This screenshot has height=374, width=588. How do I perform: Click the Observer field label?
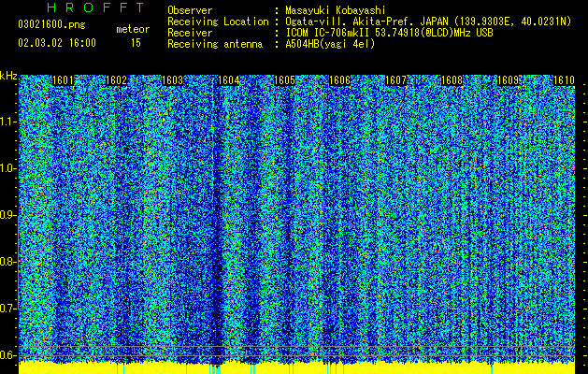(x=190, y=10)
